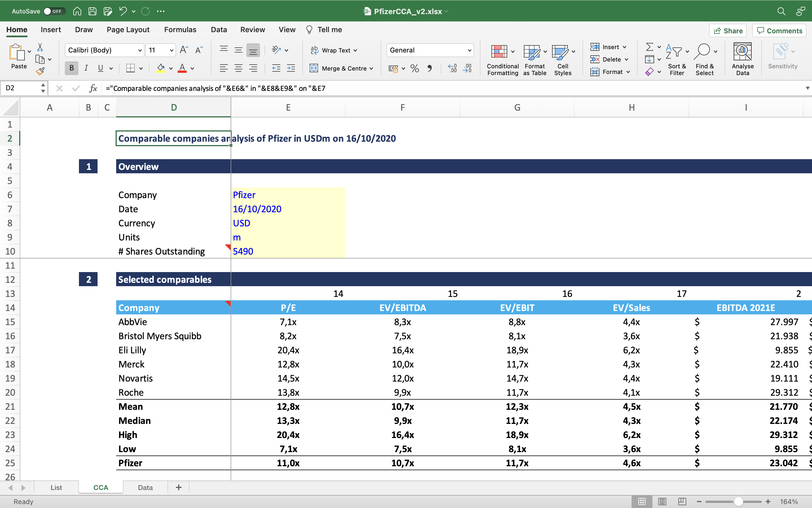Viewport: 812px width, 508px height.
Task: Switch to the Data sheet tab
Action: point(145,487)
